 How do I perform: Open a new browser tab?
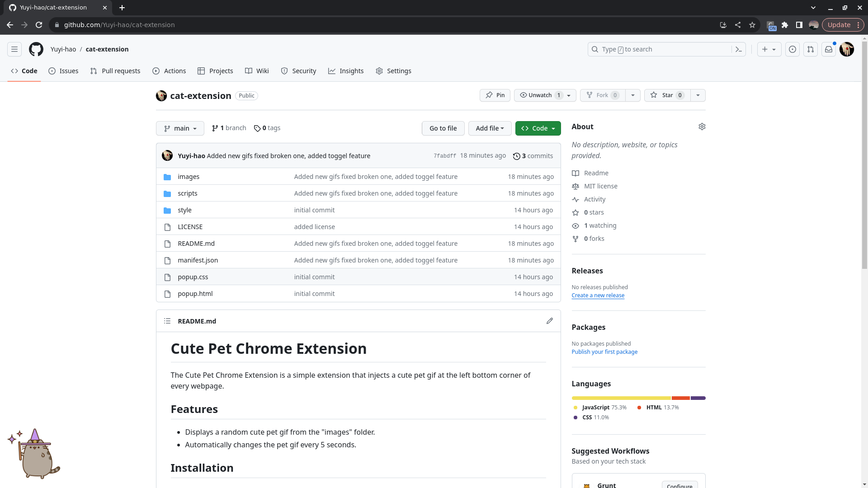[x=122, y=8]
